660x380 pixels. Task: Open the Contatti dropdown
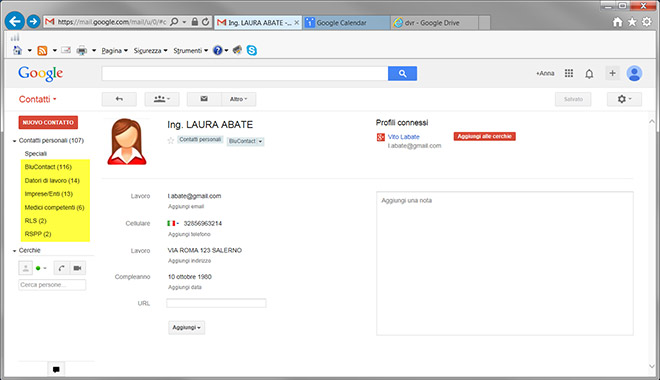(37, 99)
